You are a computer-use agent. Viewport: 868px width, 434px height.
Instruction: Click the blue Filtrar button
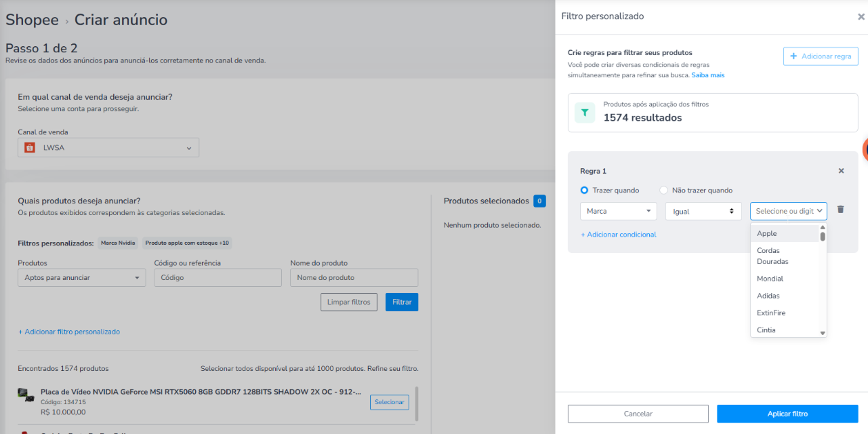(402, 302)
